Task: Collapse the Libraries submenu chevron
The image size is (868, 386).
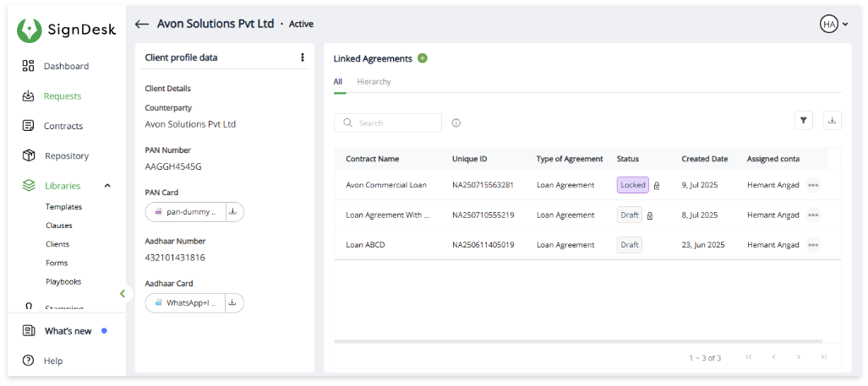Action: coord(107,186)
